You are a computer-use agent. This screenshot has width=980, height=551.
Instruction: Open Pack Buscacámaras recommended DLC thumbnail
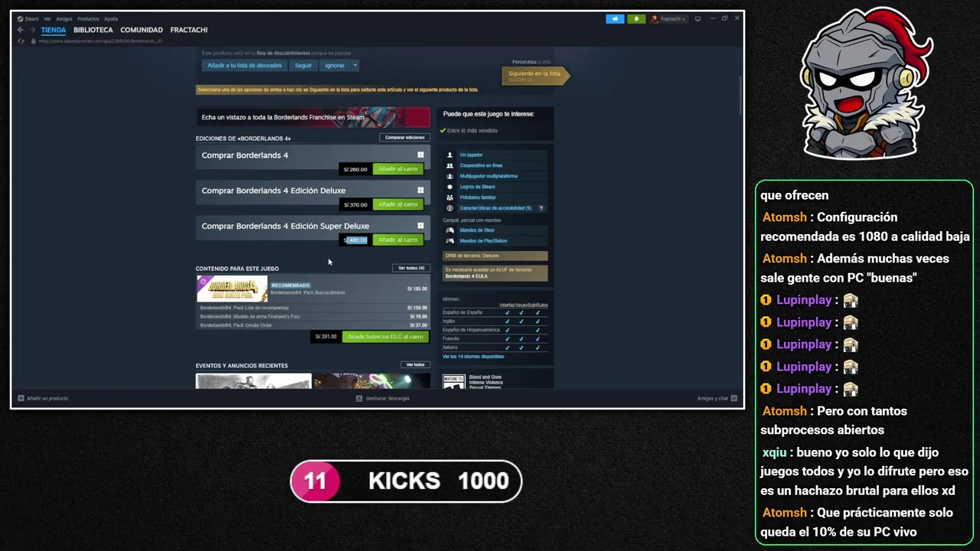pyautogui.click(x=232, y=289)
